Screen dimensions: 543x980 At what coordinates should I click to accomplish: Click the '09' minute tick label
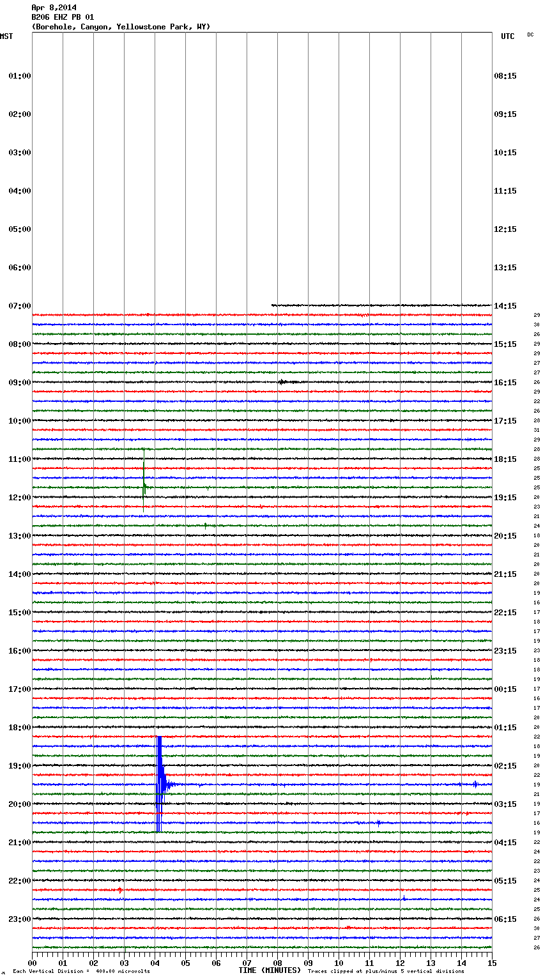point(308,963)
